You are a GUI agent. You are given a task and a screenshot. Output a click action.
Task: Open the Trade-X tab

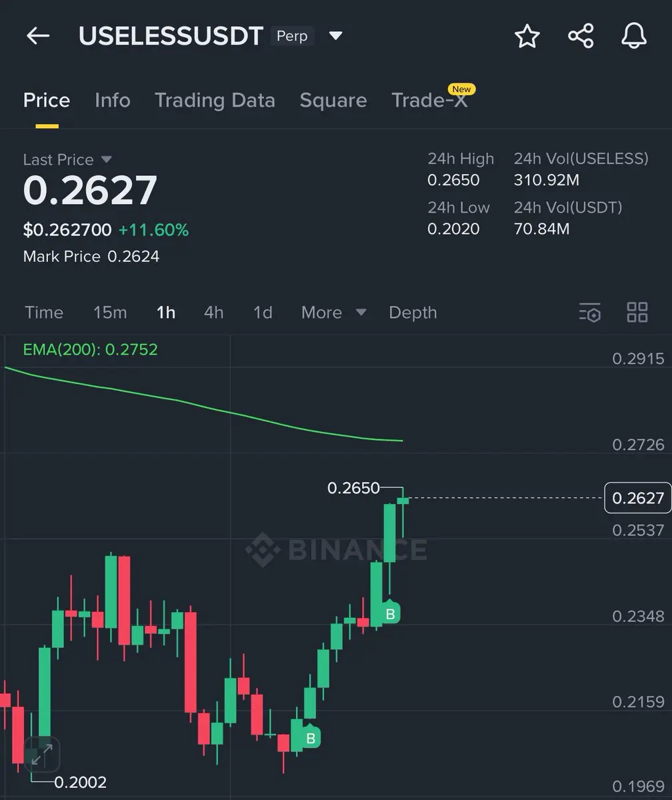(429, 100)
